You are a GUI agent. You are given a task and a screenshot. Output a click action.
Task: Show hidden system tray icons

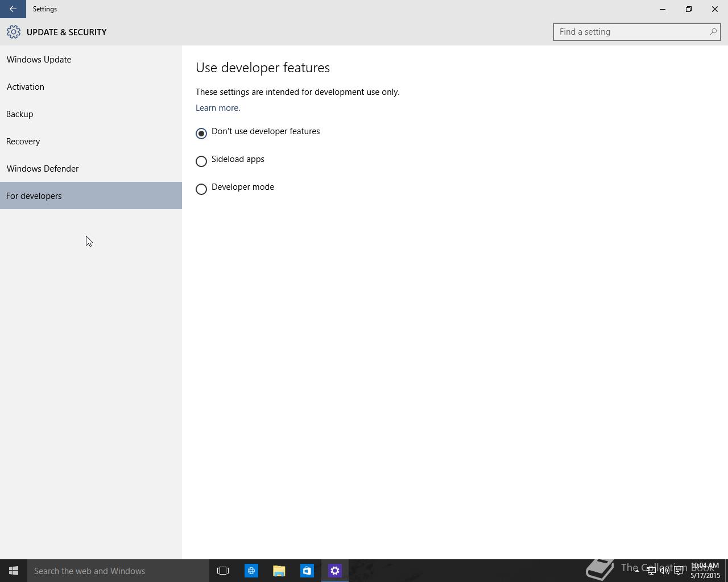pyautogui.click(x=636, y=571)
